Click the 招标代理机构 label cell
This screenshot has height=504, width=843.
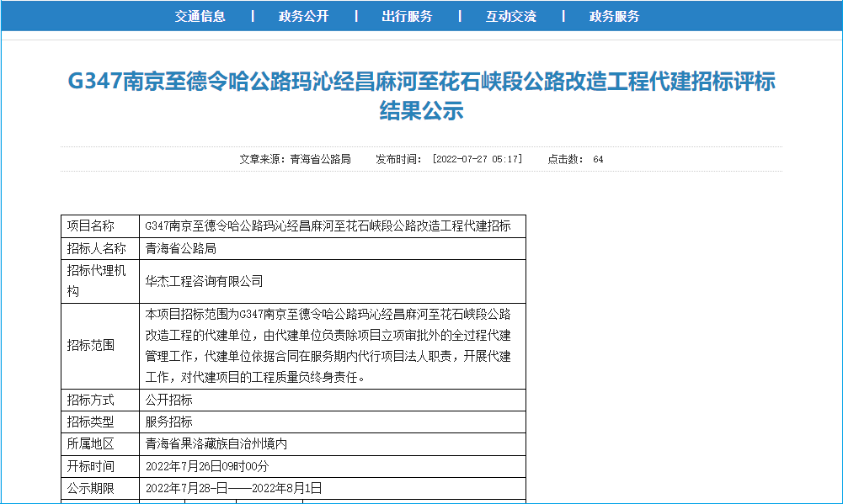99,281
